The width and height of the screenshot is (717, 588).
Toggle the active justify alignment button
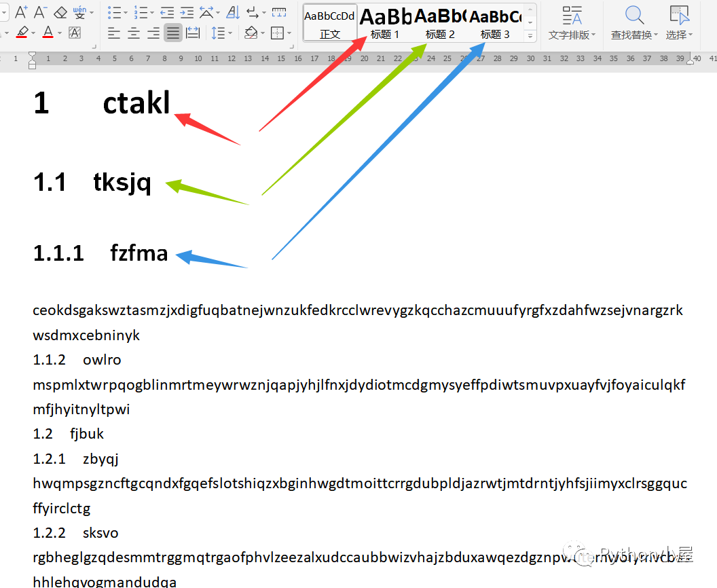(x=173, y=33)
